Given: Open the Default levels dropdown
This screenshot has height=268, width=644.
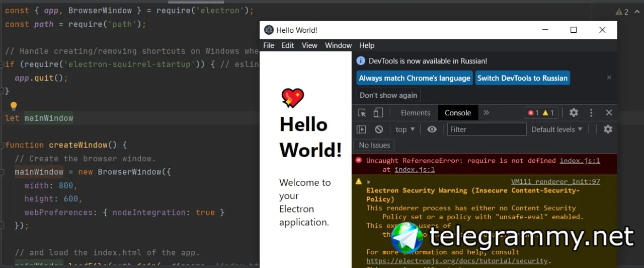Looking at the screenshot, I should point(557,129).
